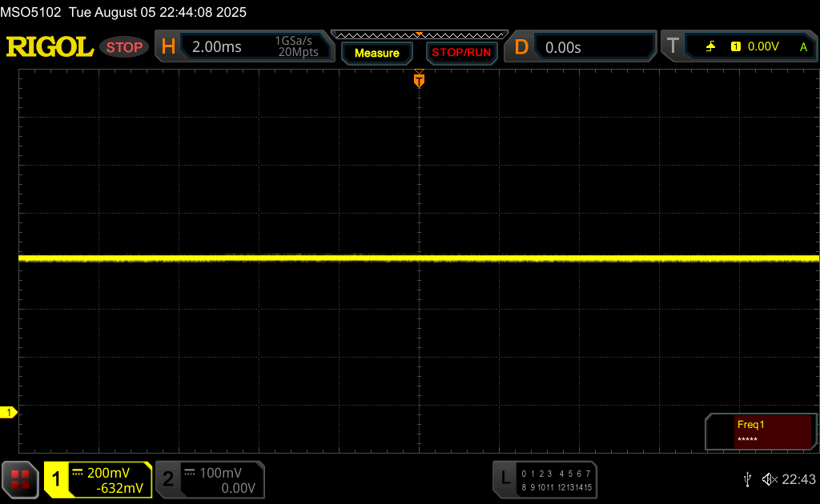Click the waveform memory position bar
Viewport: 820px width, 504px height.
[x=419, y=34]
